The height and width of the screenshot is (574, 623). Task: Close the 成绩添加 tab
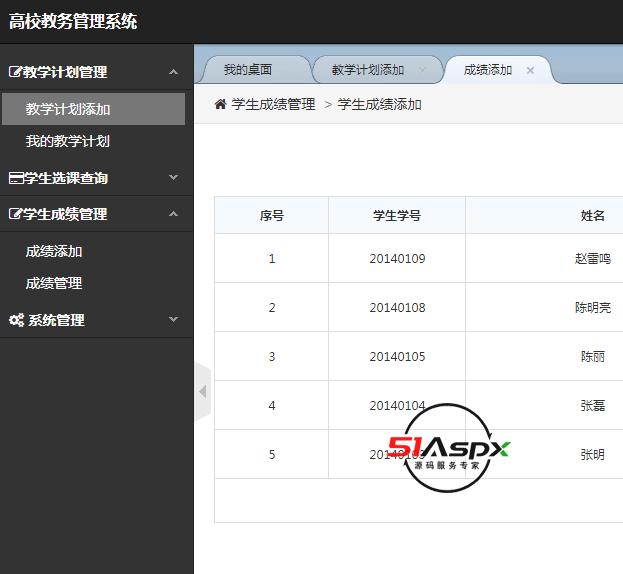pyautogui.click(x=530, y=70)
